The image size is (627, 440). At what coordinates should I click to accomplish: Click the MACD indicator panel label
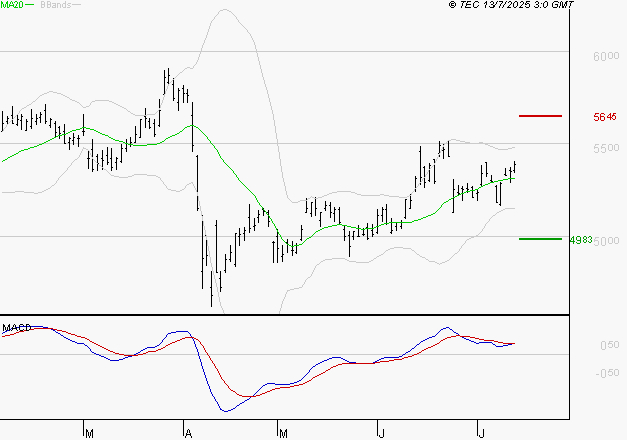click(15, 327)
